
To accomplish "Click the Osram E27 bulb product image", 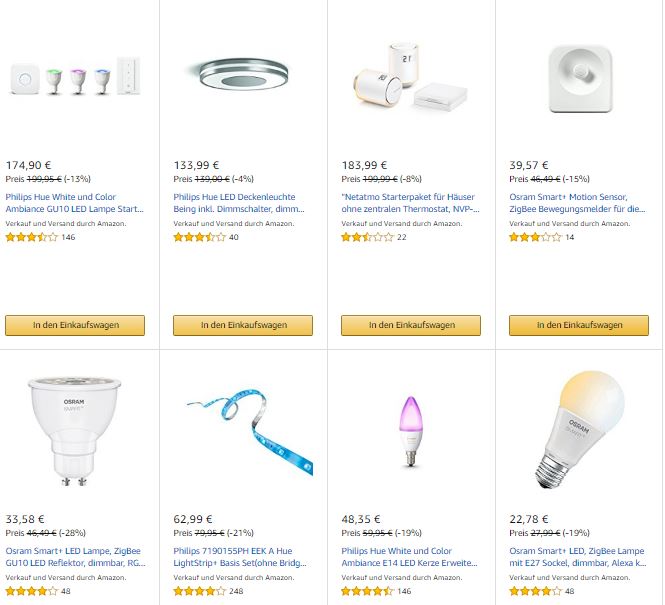I will (578, 430).
